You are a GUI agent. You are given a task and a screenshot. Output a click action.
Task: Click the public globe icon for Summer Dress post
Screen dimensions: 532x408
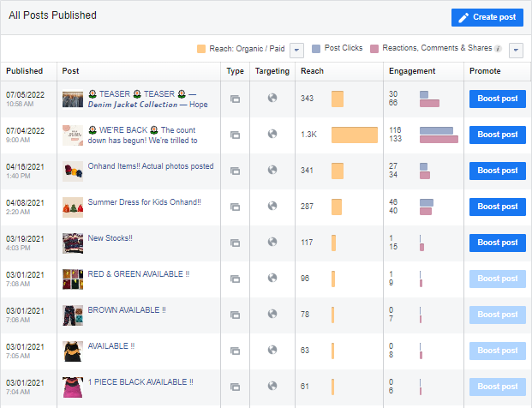(272, 206)
